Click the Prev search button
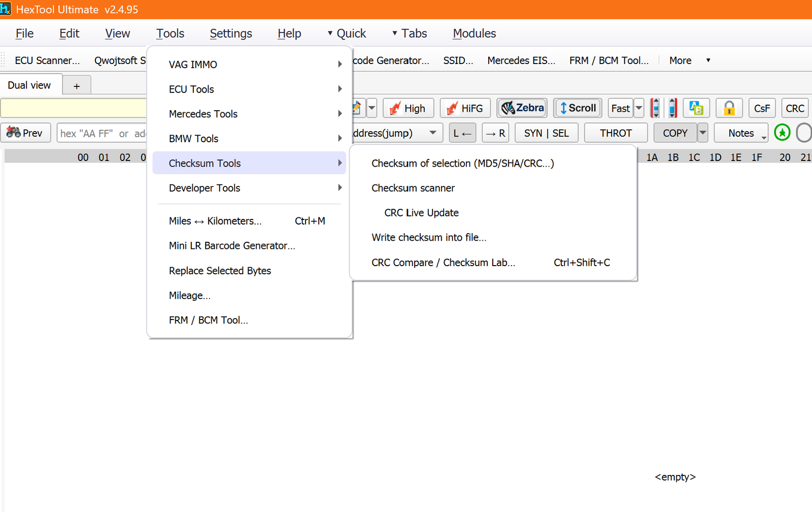The image size is (812, 512). pyautogui.click(x=26, y=133)
